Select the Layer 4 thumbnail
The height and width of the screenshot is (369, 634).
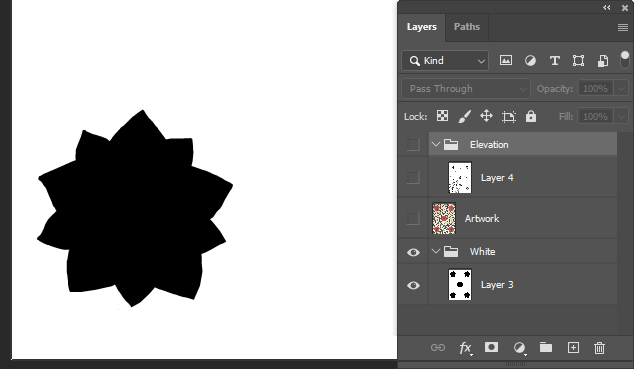(x=460, y=177)
